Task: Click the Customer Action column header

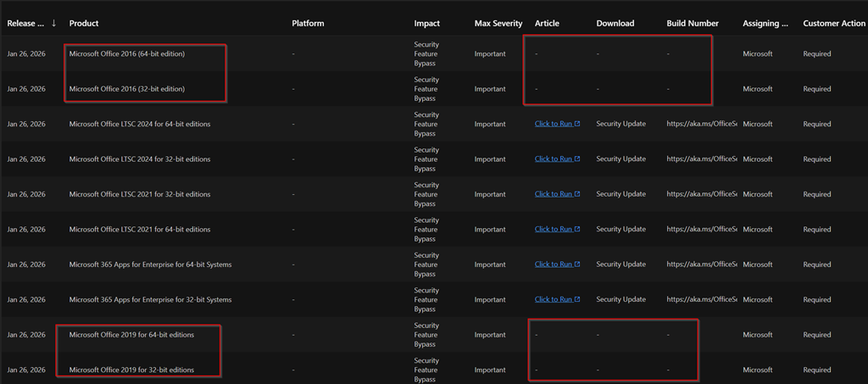Action: (834, 23)
